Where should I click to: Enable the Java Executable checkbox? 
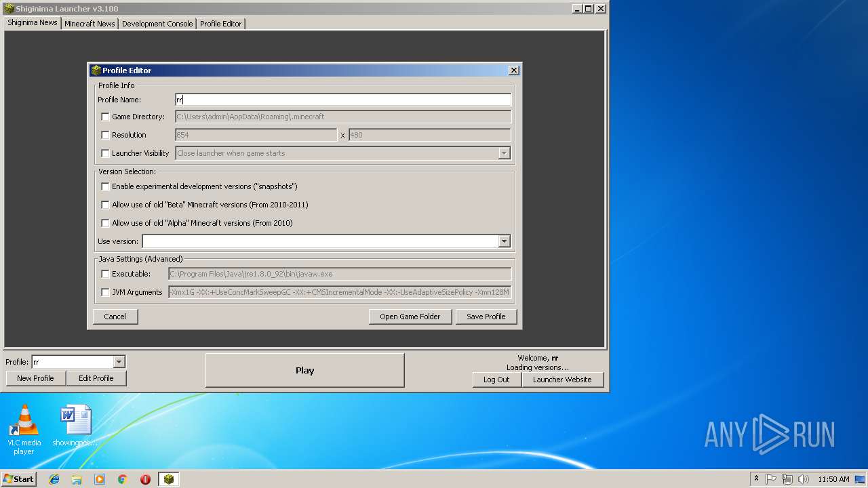[x=105, y=274]
